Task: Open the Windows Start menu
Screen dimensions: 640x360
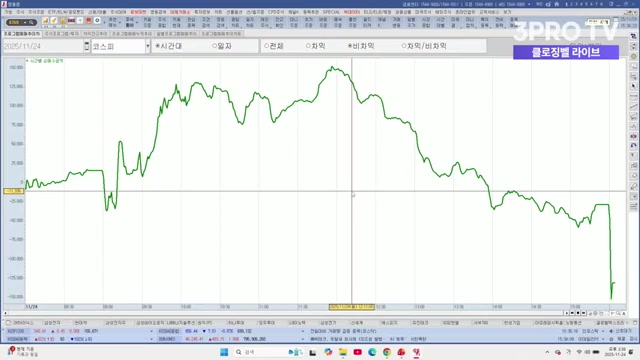Action: [x=224, y=352]
